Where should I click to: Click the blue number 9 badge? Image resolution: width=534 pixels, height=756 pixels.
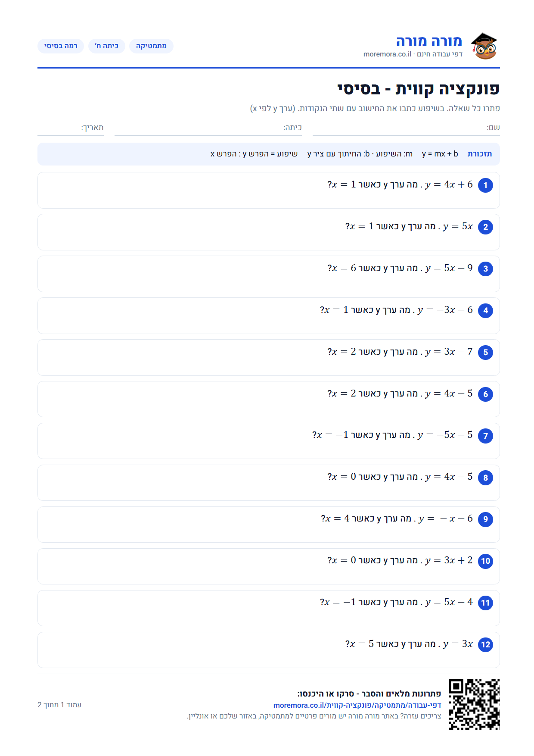point(485,519)
